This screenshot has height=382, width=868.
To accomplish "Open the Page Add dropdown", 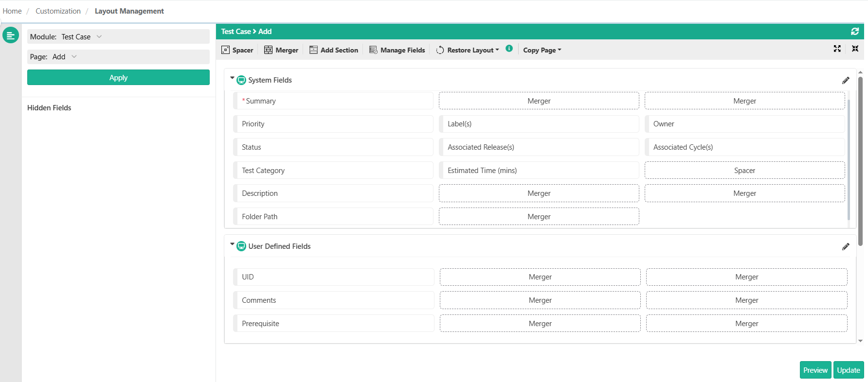I will click(x=118, y=56).
